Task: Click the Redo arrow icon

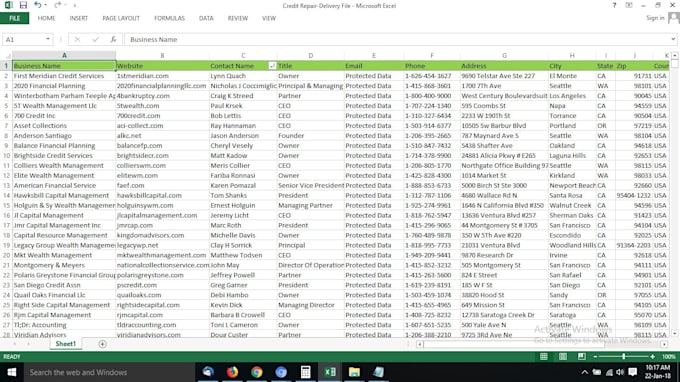Action: 57,5
